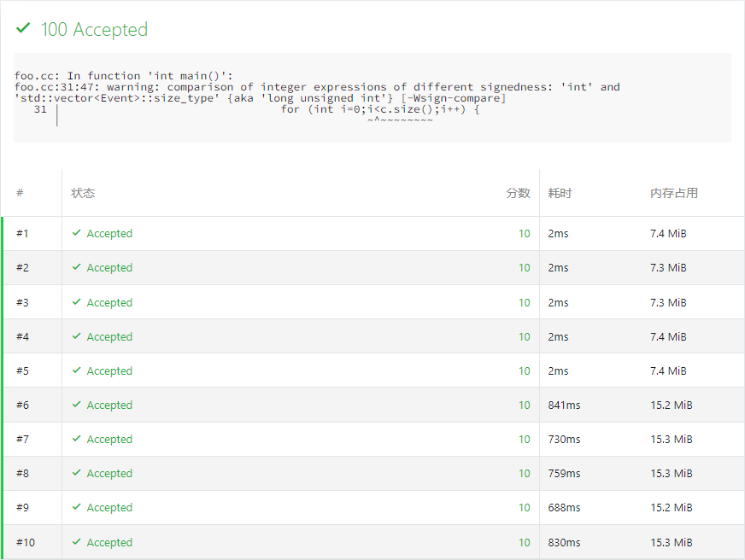
Task: Open the Accepted link for test #7
Action: tap(109, 439)
